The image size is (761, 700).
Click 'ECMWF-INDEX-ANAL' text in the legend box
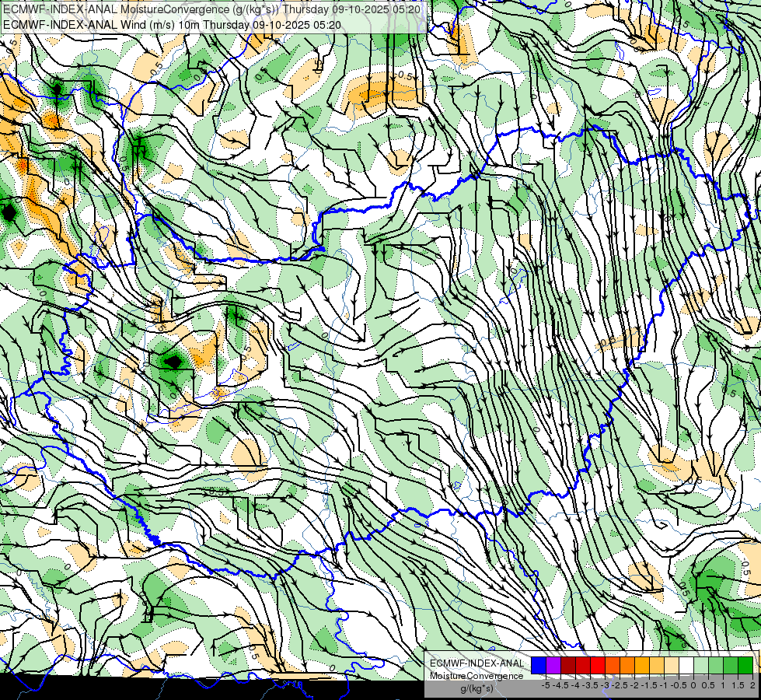[477, 663]
